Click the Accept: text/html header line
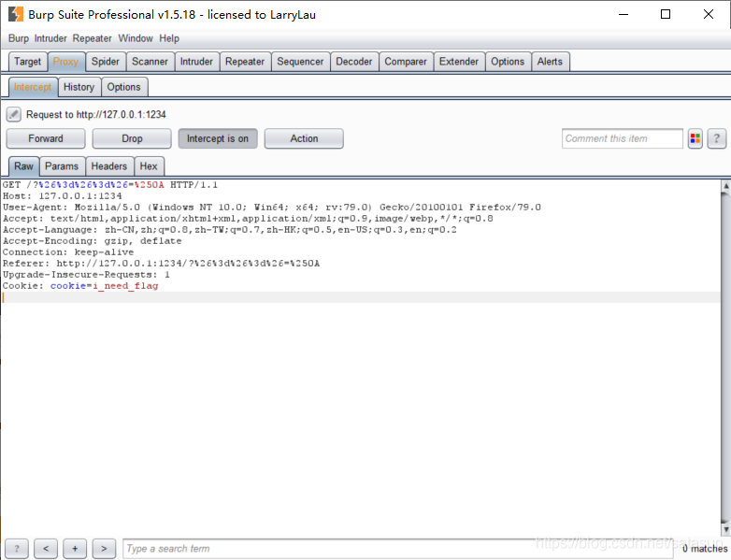 click(x=248, y=219)
